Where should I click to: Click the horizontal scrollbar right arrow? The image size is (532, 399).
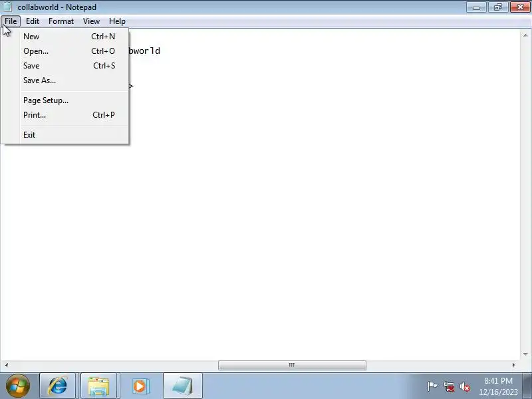point(513,365)
